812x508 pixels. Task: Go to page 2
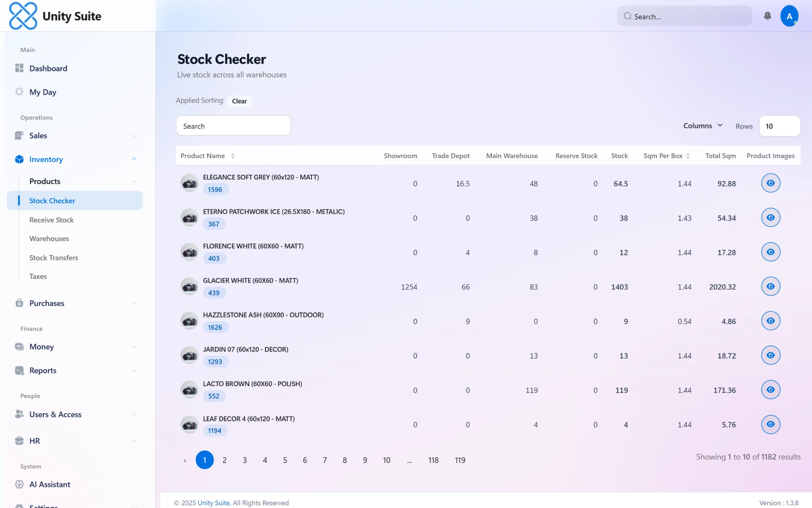(x=225, y=460)
